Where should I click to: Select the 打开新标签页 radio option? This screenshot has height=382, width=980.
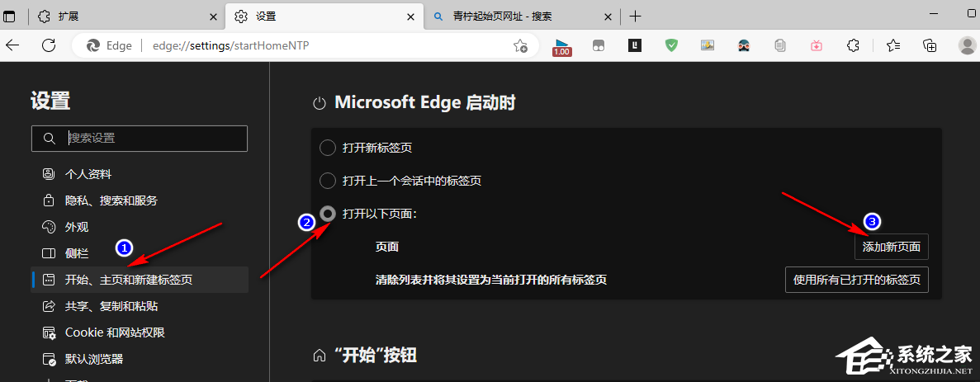click(328, 148)
